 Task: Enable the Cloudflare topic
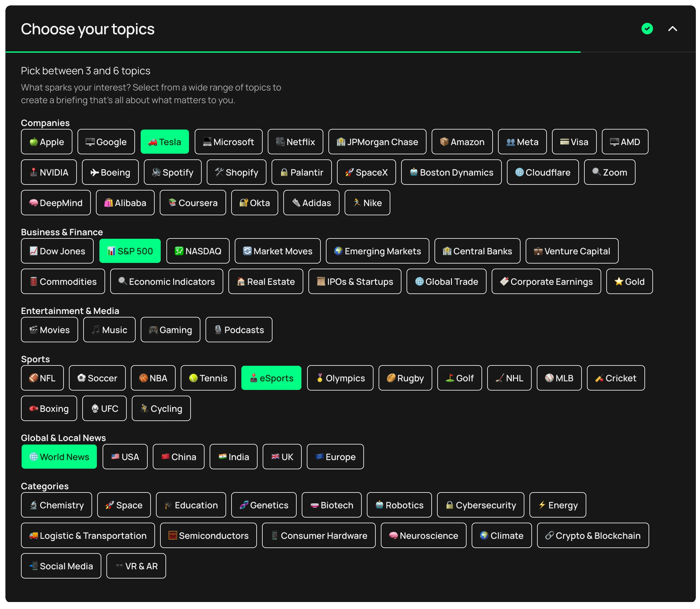542,172
